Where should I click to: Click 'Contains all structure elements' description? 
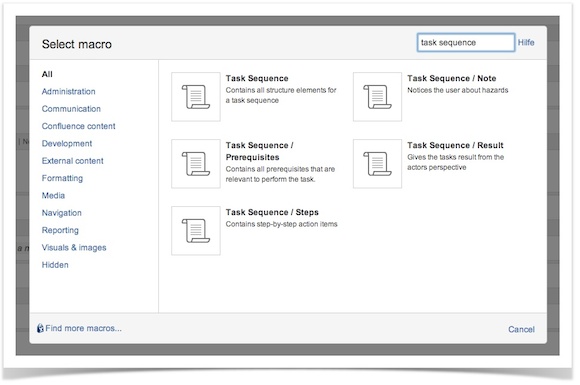[x=281, y=95]
